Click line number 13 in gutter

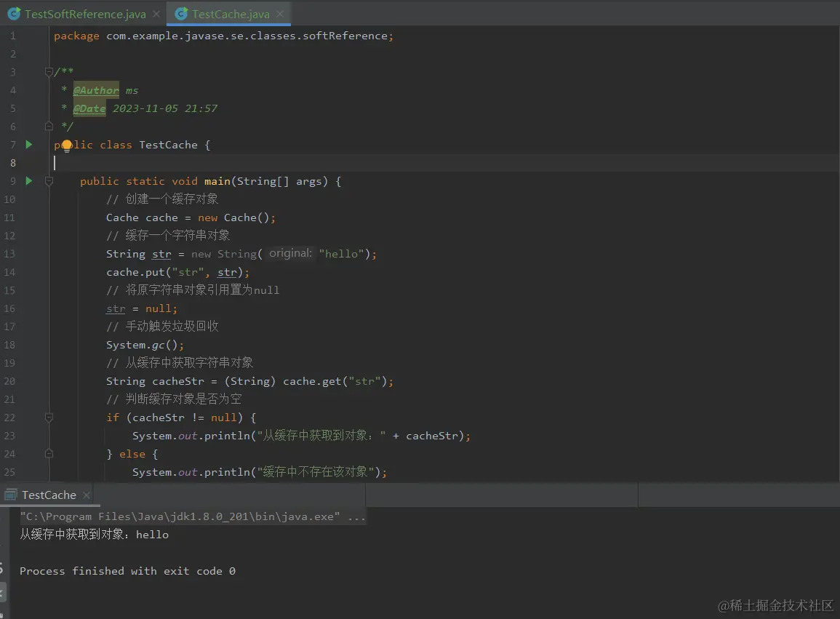point(9,254)
